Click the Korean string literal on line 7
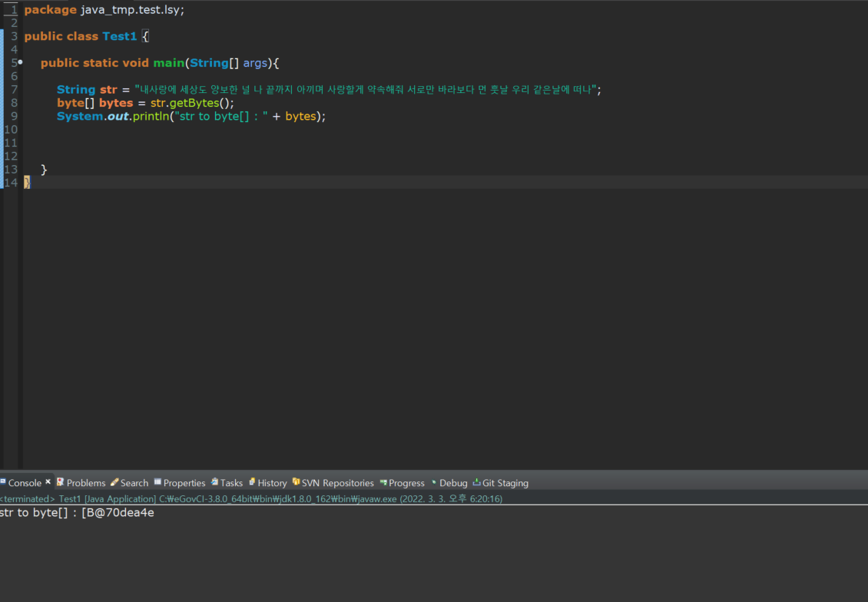The width and height of the screenshot is (868, 602). 366,90
